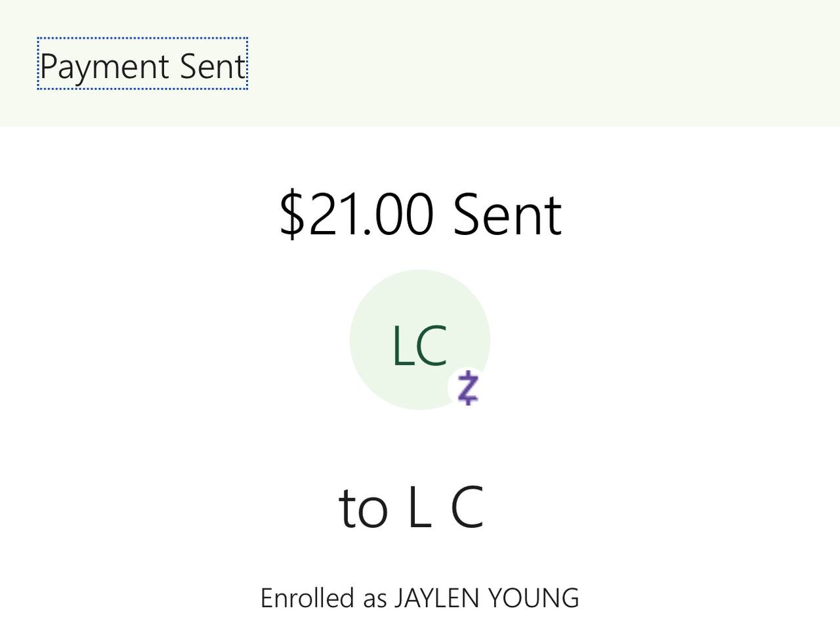Click the purple Zelle logo badge
This screenshot has height=617, width=840.
(x=467, y=388)
